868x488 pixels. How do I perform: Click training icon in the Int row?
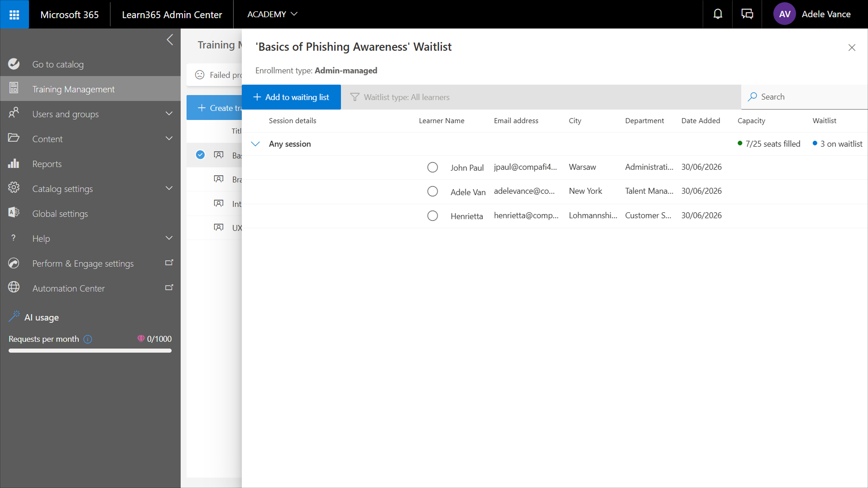tap(219, 204)
